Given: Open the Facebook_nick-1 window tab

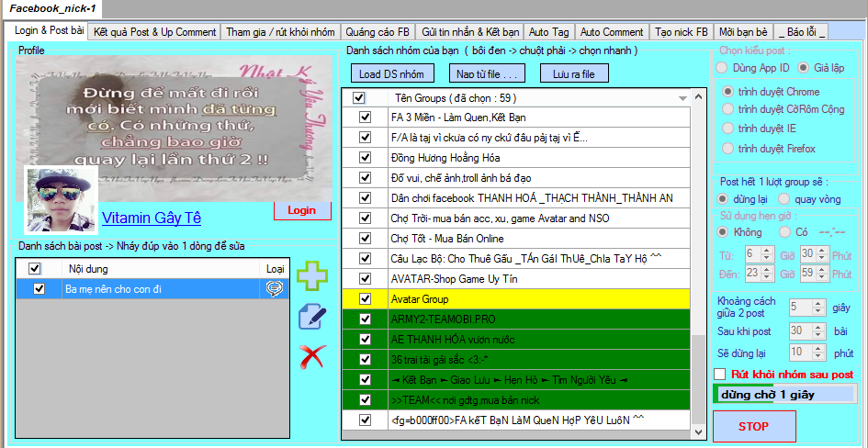Looking at the screenshot, I should pyautogui.click(x=52, y=9).
